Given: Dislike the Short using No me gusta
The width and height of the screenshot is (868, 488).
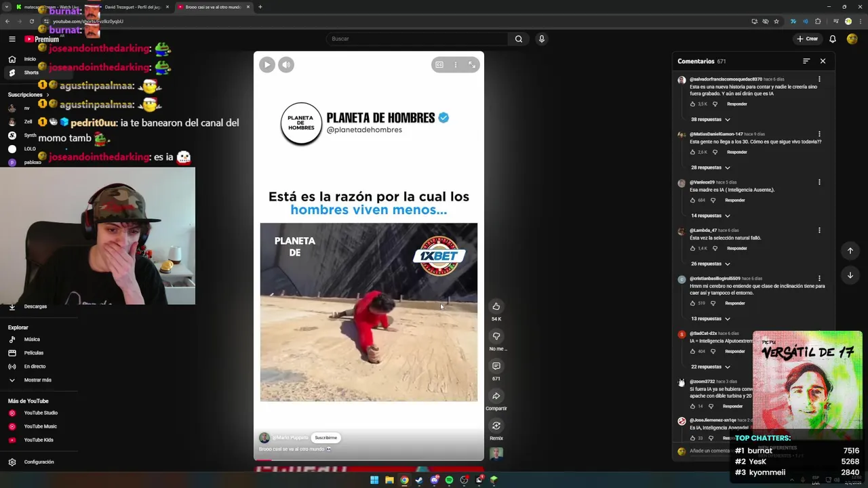Looking at the screenshot, I should pos(496,336).
